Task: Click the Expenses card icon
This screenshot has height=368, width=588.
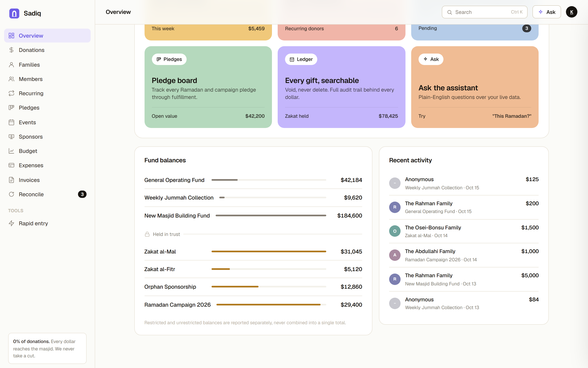Action: coord(11,165)
